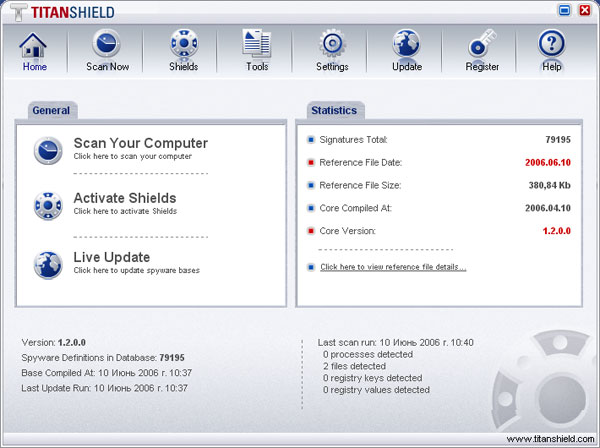The image size is (600, 448).
Task: Click the Activate Shields heading
Action: (125, 198)
